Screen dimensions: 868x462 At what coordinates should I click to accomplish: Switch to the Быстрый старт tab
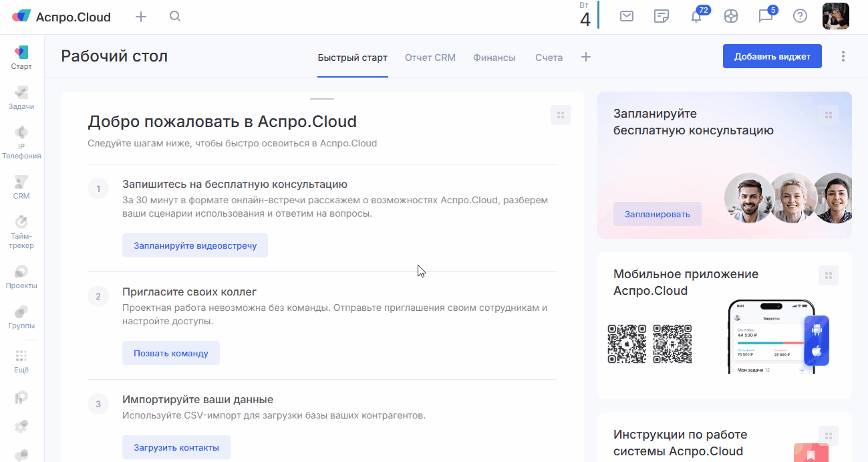pos(352,57)
